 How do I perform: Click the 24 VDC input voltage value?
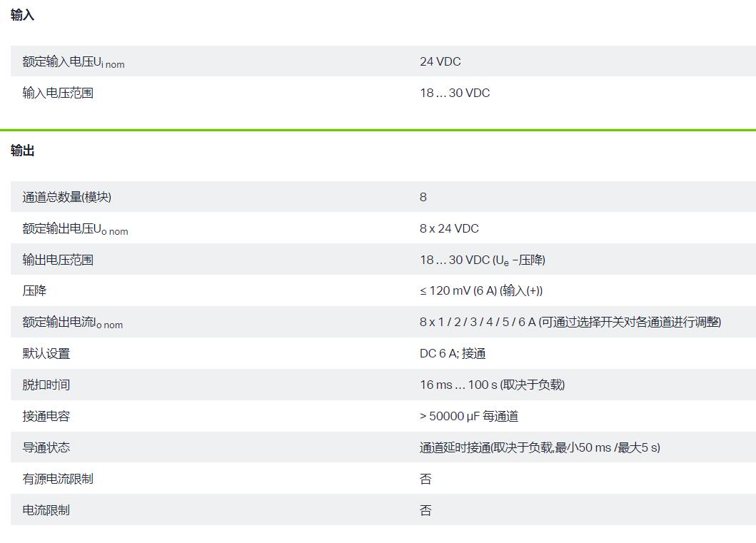pyautogui.click(x=440, y=61)
